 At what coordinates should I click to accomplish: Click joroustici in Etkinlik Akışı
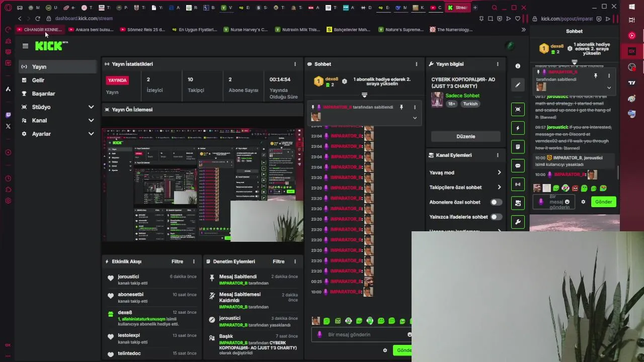[128, 277]
